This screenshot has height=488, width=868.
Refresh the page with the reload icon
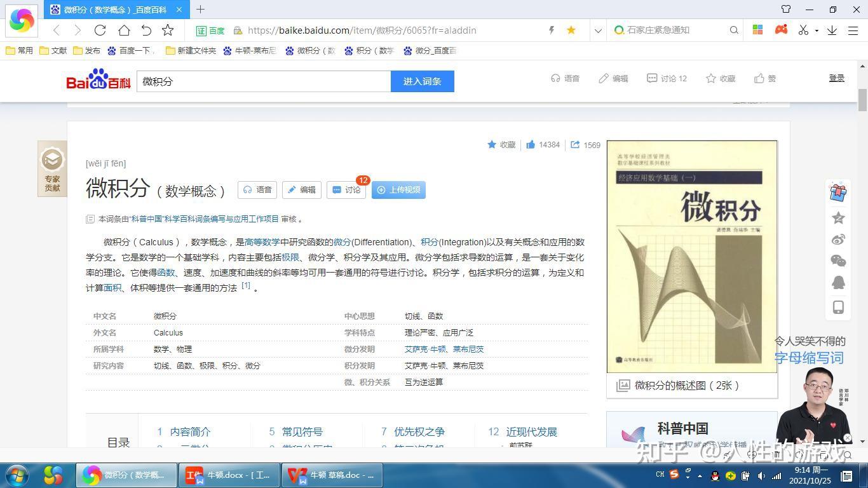click(x=100, y=30)
